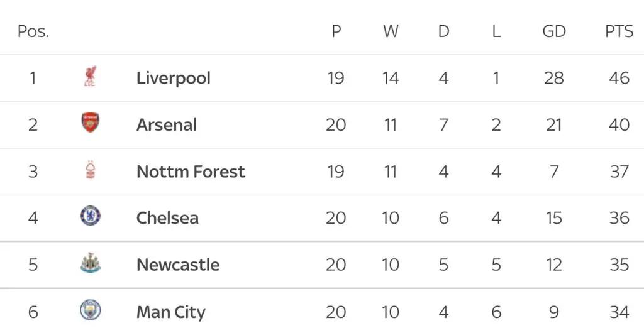Click the Liverpool club crest icon
Viewport: 644px width, 333px height.
(x=90, y=77)
